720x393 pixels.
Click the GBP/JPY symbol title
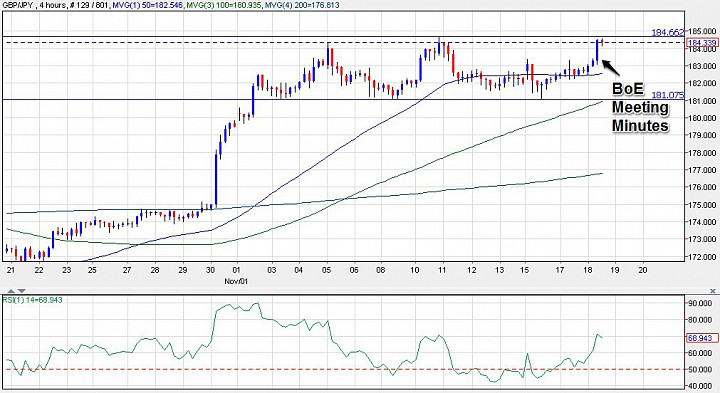tap(17, 5)
